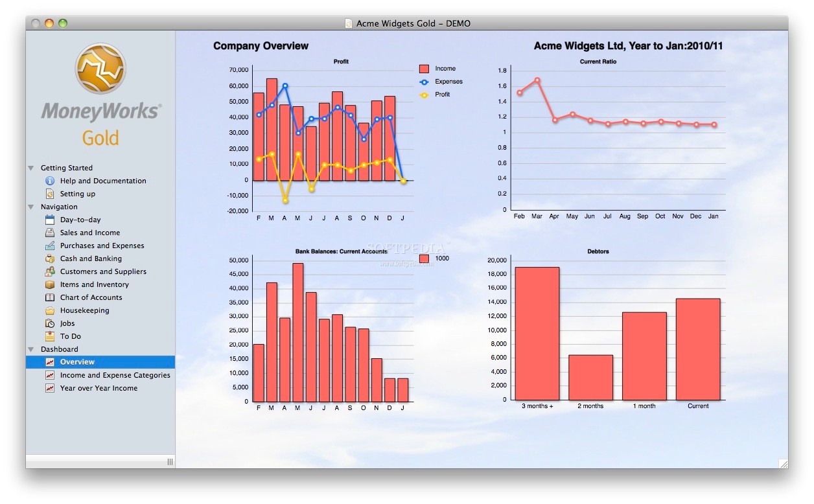The height and width of the screenshot is (504, 814).
Task: Click the Items and Inventory box icon
Action: click(50, 284)
